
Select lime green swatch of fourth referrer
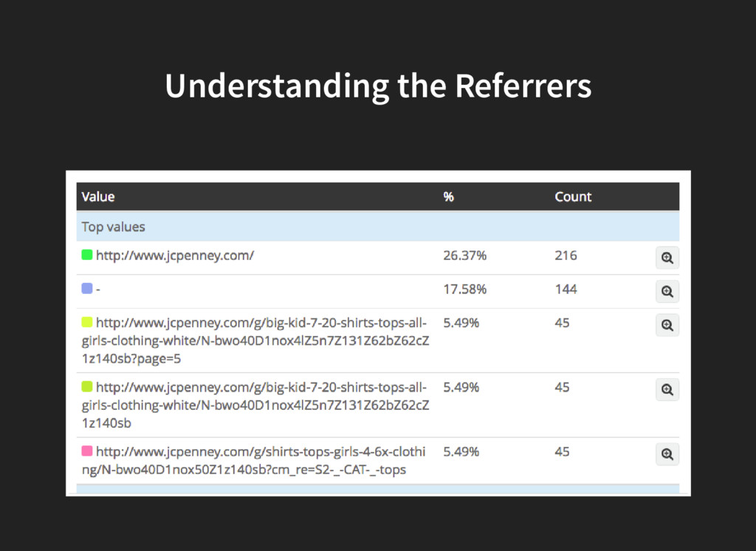pos(87,386)
